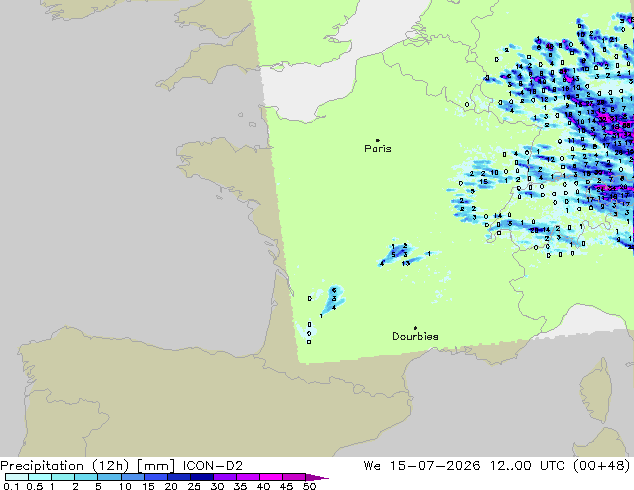Click the Paris city label
634x490 pixels.
(378, 148)
